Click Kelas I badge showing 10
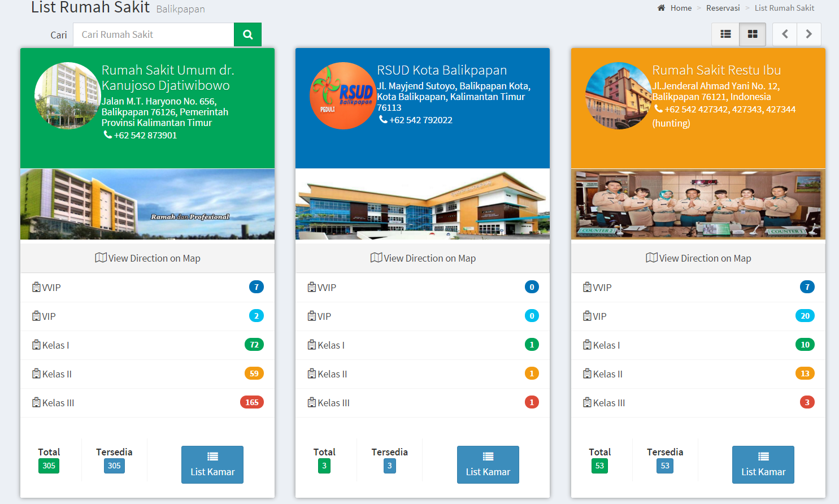The width and height of the screenshot is (839, 504). click(805, 345)
